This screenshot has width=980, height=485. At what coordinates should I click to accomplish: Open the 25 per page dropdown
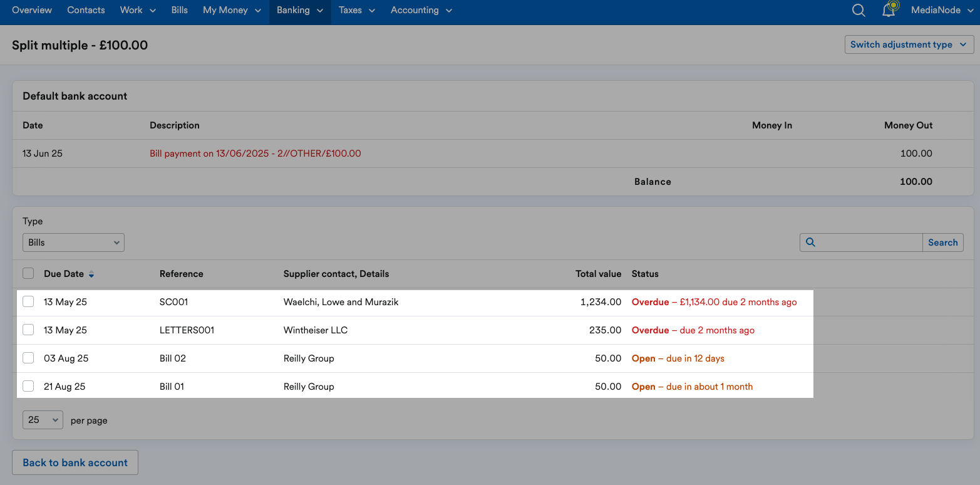tap(43, 420)
